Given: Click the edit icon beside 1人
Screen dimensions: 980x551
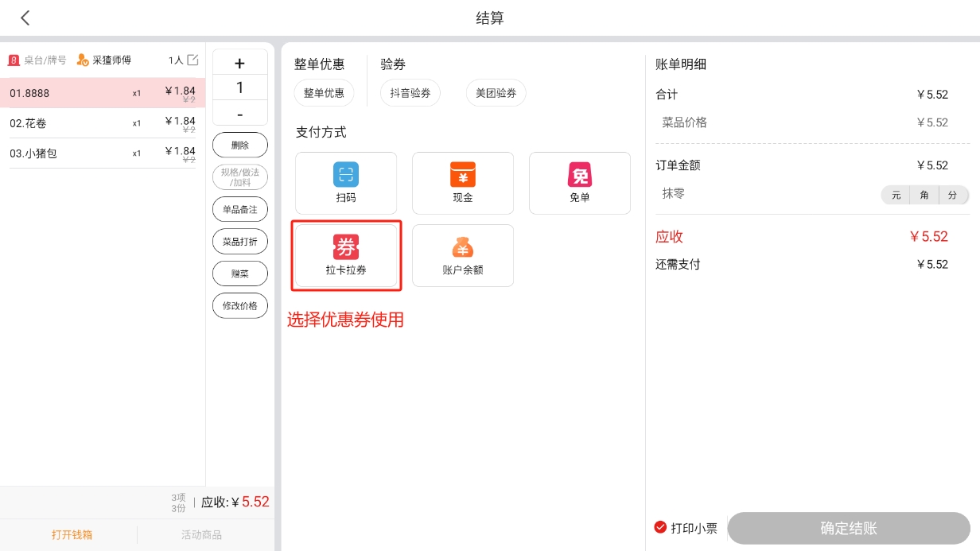Looking at the screenshot, I should 192,60.
